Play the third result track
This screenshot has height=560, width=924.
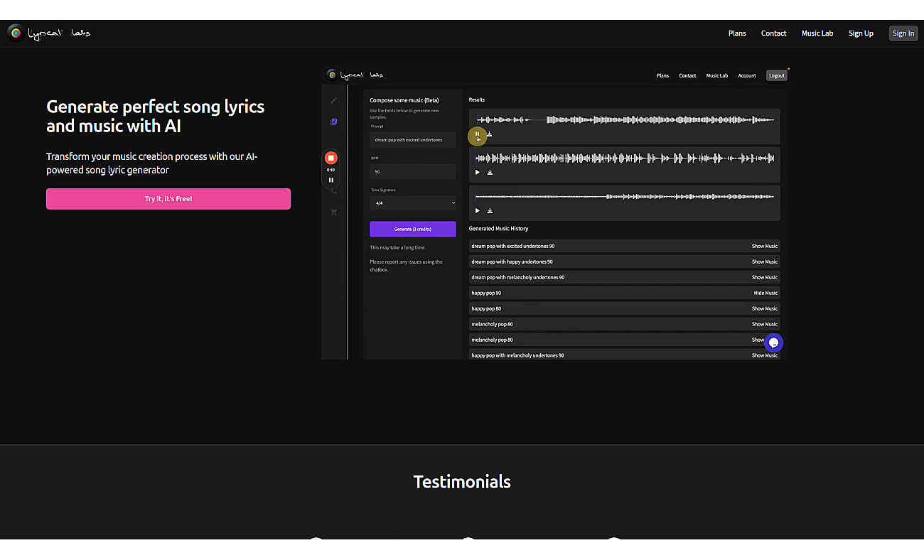tap(477, 210)
